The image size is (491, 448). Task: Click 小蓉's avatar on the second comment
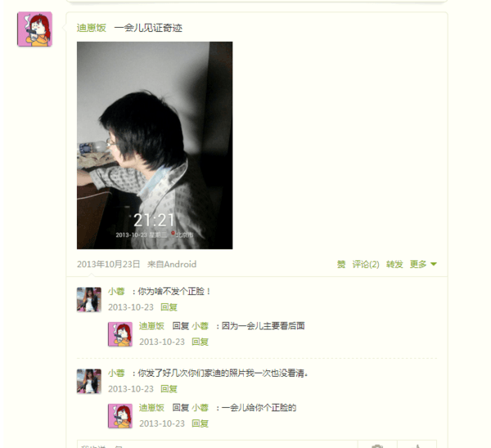[x=89, y=381]
